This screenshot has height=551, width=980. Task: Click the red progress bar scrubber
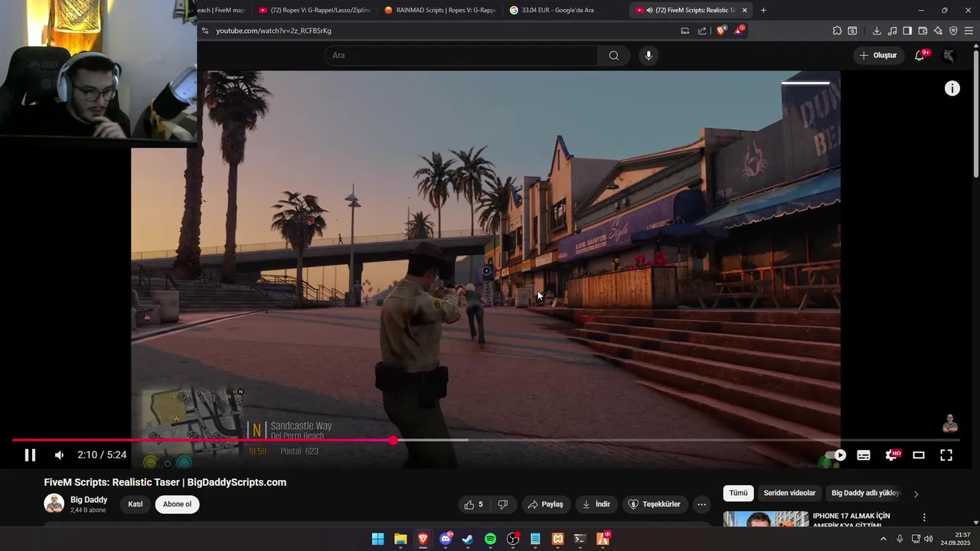pyautogui.click(x=393, y=440)
